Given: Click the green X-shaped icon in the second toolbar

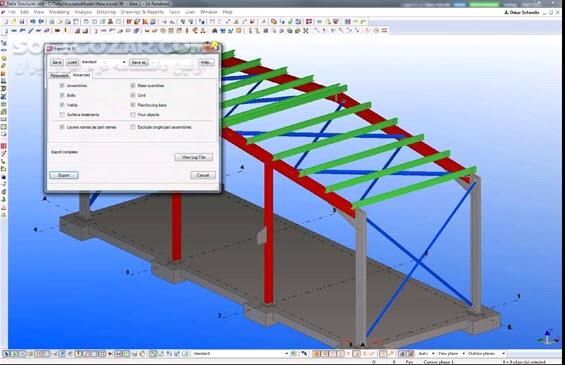Looking at the screenshot, I should pyautogui.click(x=306, y=31).
